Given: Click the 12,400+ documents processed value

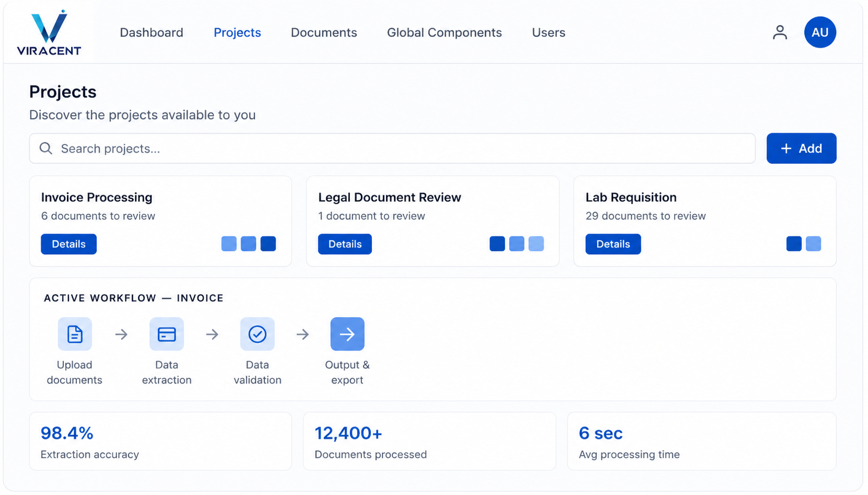Looking at the screenshot, I should [348, 433].
